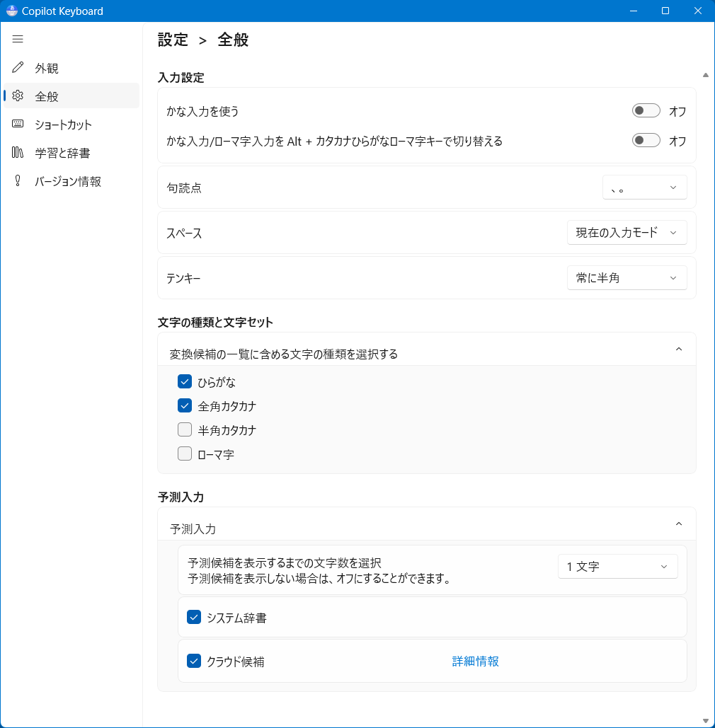Open the 外観 settings page
The image size is (715, 728).
tap(71, 68)
